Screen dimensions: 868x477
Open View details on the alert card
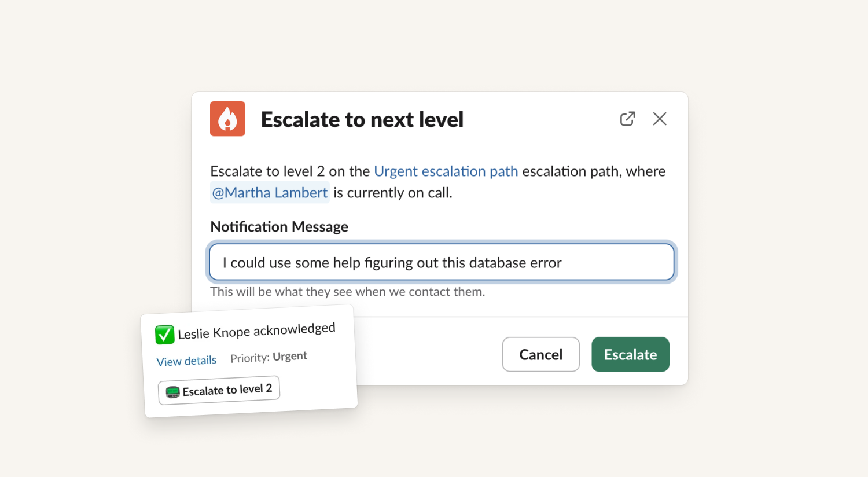point(186,361)
